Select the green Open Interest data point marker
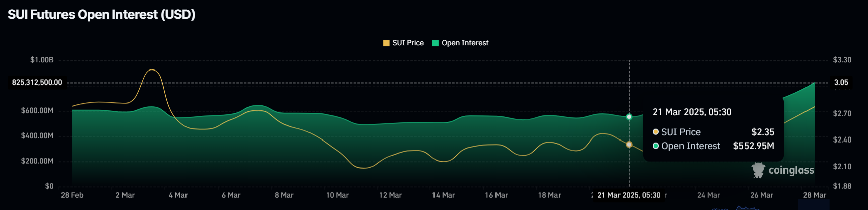868x210 pixels. coord(629,117)
